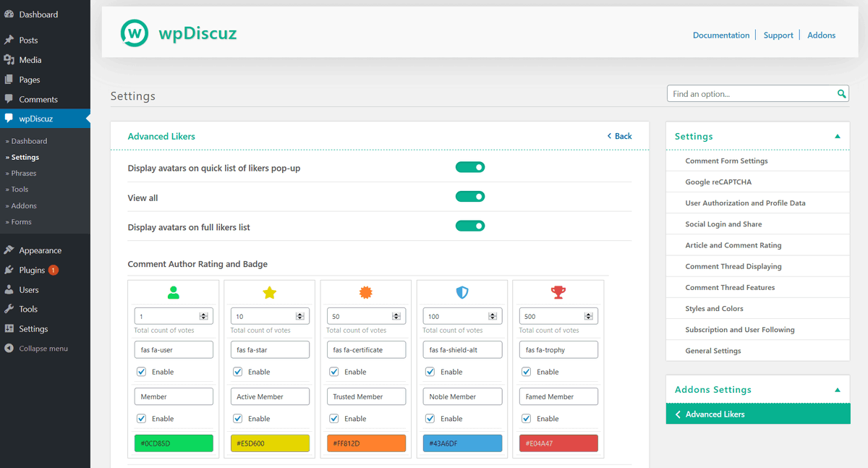This screenshot has width=868, height=468.
Task: Select the green user badge icon
Action: (174, 293)
